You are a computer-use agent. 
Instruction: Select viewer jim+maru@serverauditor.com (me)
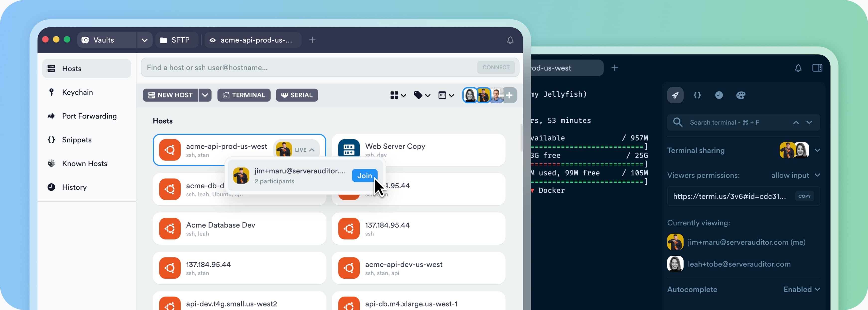pyautogui.click(x=736, y=242)
